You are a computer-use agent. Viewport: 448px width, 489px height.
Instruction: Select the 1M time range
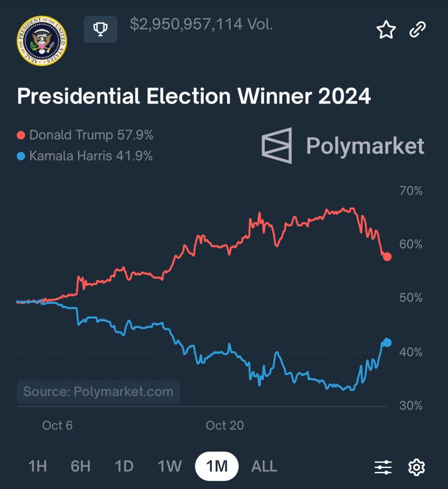pyautogui.click(x=217, y=466)
